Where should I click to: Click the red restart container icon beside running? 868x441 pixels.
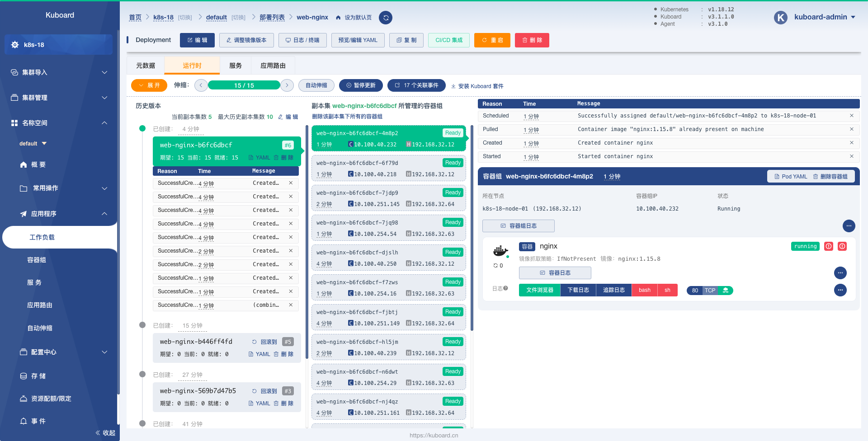[x=829, y=246]
